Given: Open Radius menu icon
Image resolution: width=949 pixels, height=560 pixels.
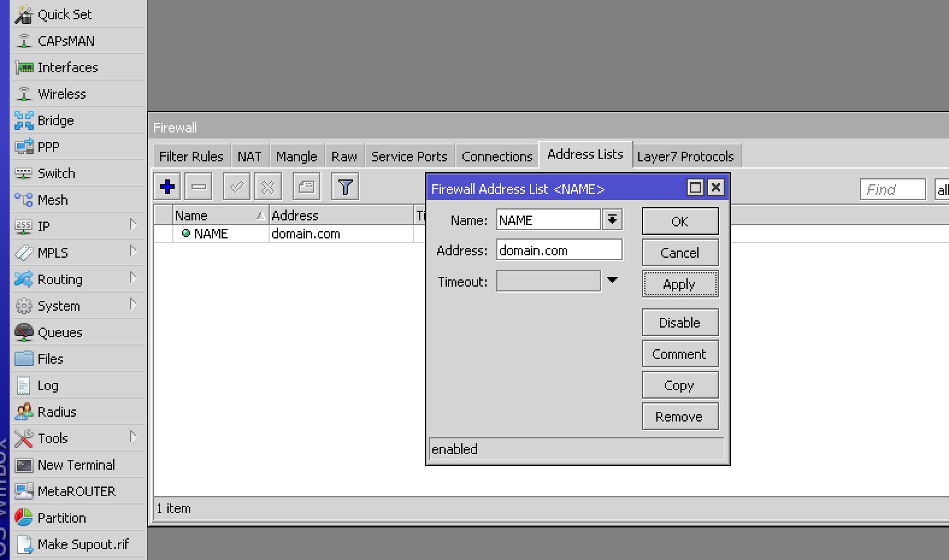Looking at the screenshot, I should [x=23, y=412].
